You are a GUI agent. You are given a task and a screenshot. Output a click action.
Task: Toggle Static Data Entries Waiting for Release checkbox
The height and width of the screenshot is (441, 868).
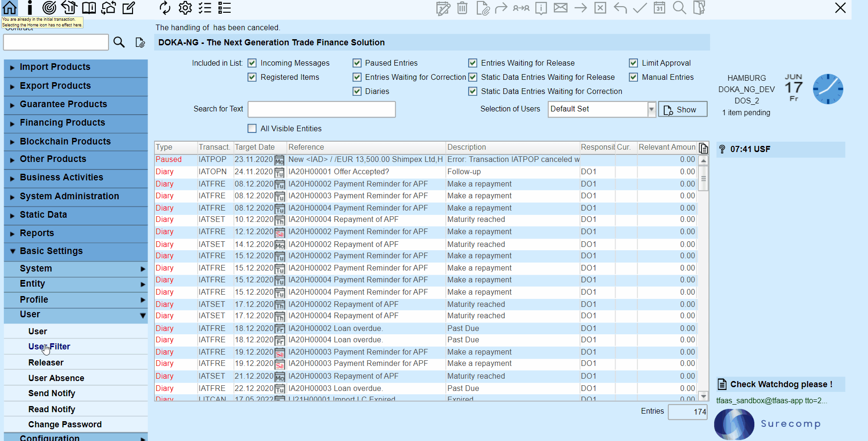[x=473, y=77]
